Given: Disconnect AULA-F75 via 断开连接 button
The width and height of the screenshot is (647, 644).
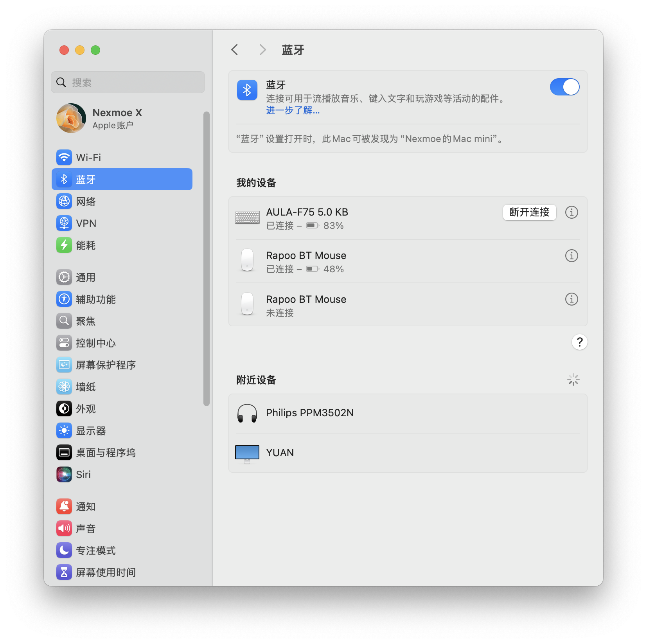Looking at the screenshot, I should pos(529,212).
